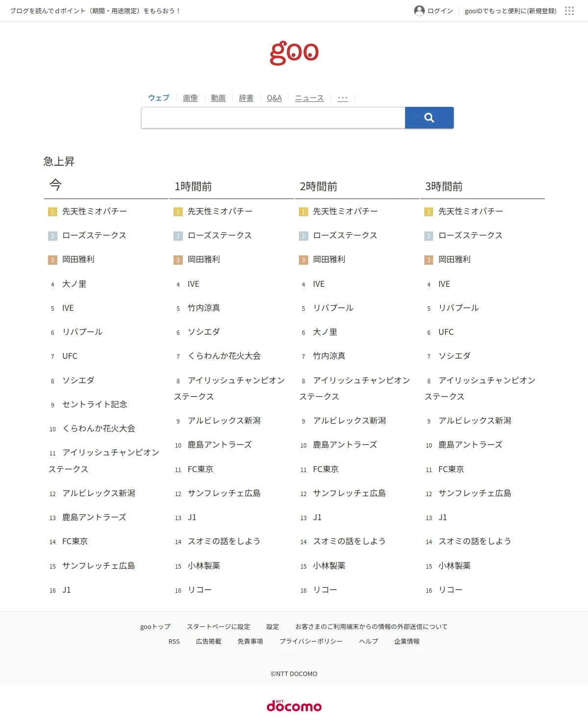Viewport: 588px width, 728px height.
Task: Open アルビレックス新潟 in the 3時間前 column
Action: (x=475, y=421)
